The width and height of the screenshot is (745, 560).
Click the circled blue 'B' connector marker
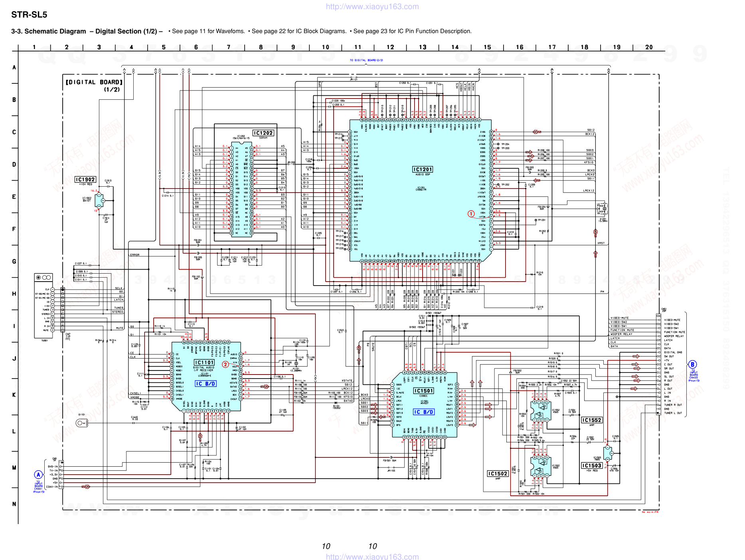click(x=692, y=364)
